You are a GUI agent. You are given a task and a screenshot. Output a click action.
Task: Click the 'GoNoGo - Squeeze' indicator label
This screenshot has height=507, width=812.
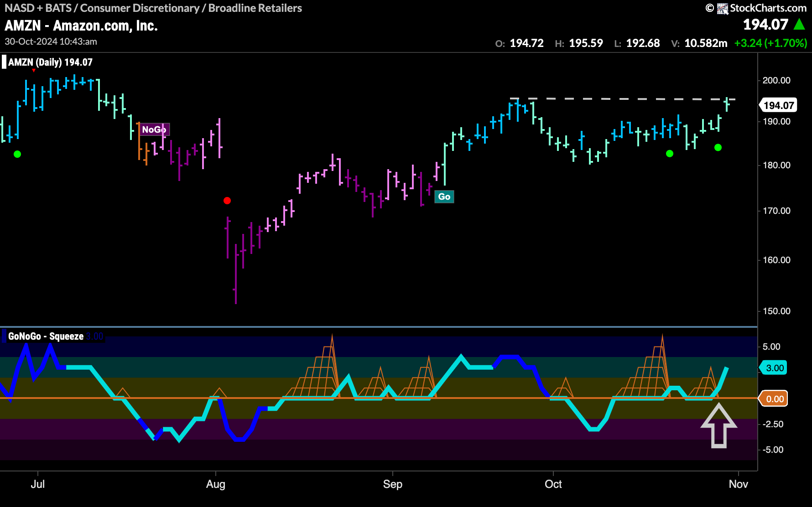pyautogui.click(x=46, y=336)
